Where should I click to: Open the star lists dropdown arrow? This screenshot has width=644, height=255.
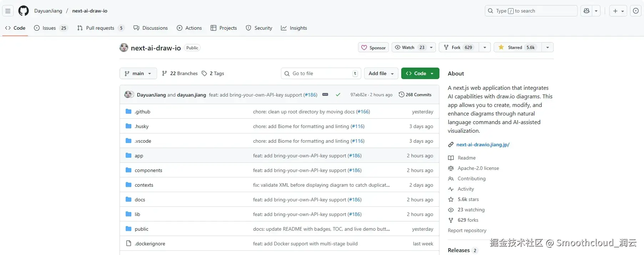click(x=548, y=47)
